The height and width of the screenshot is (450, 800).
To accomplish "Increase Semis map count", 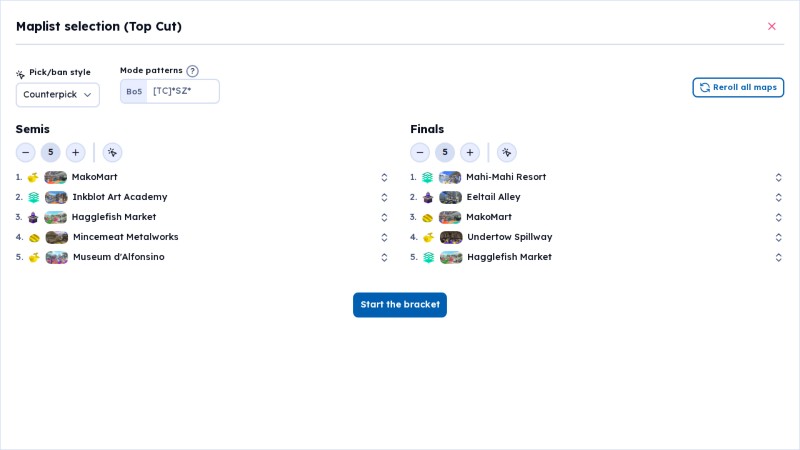I will tap(76, 152).
